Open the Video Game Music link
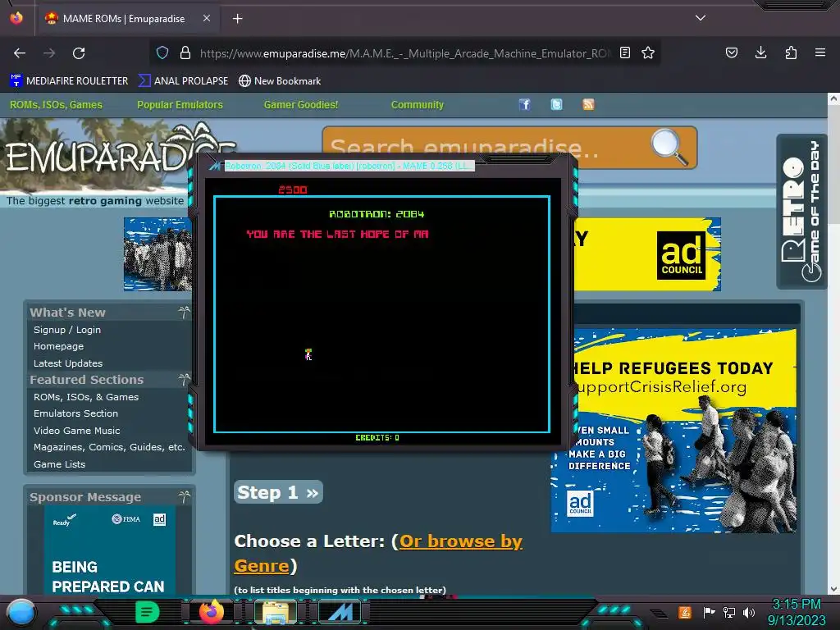 [x=76, y=431]
